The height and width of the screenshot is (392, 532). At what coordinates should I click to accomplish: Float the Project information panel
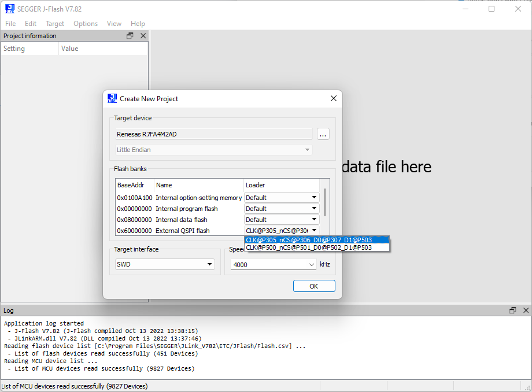pyautogui.click(x=130, y=36)
